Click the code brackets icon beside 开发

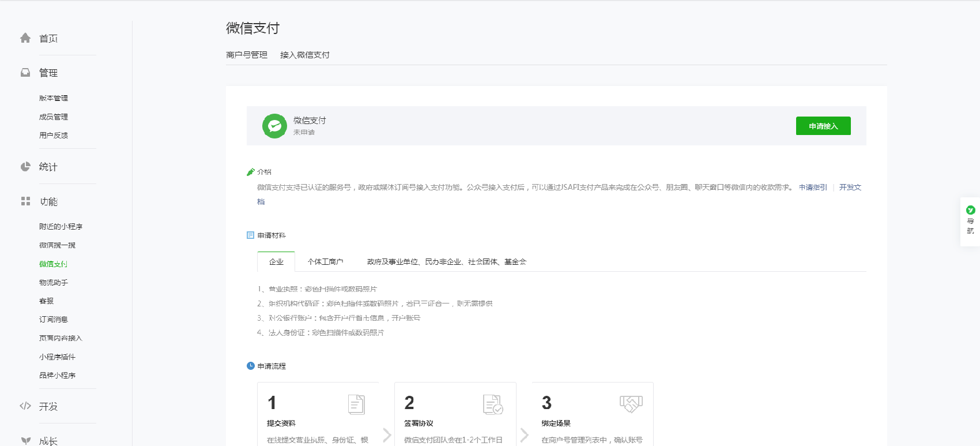point(25,406)
